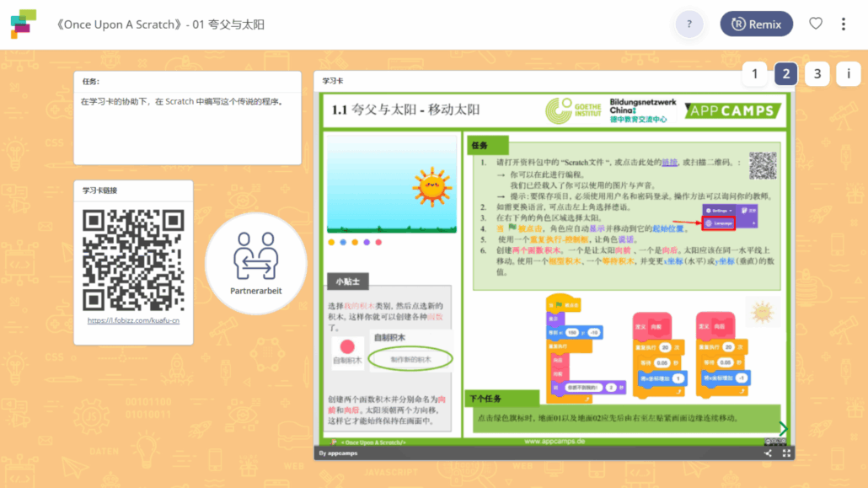Click the red 自制积木 circle icon
The image size is (868, 488).
tap(347, 347)
